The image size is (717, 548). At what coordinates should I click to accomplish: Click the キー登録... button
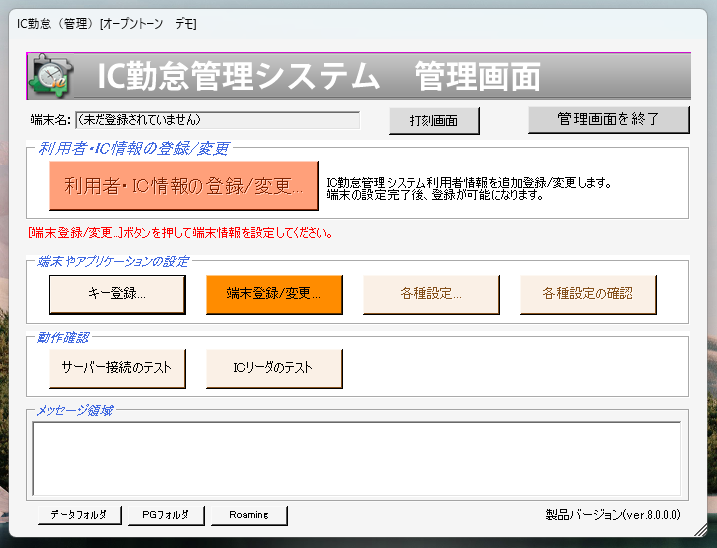(x=117, y=294)
